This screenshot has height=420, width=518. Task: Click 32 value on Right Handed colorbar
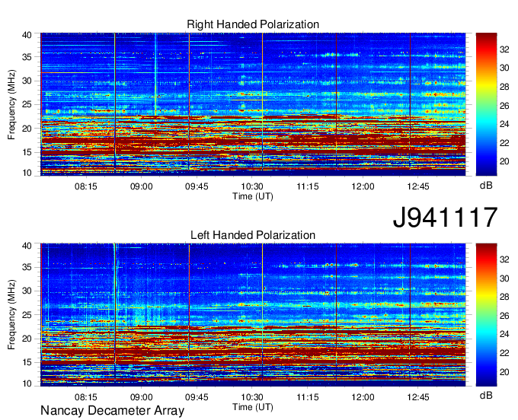[504, 49]
